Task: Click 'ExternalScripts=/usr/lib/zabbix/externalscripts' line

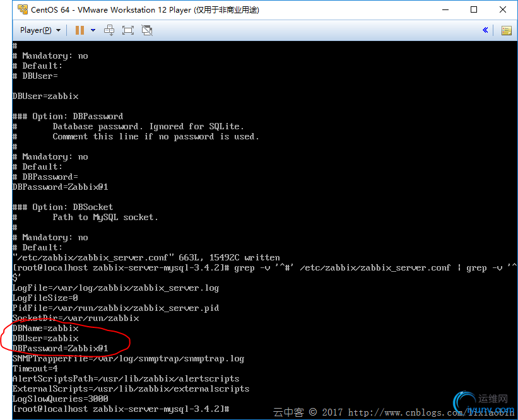Action: [x=131, y=388]
